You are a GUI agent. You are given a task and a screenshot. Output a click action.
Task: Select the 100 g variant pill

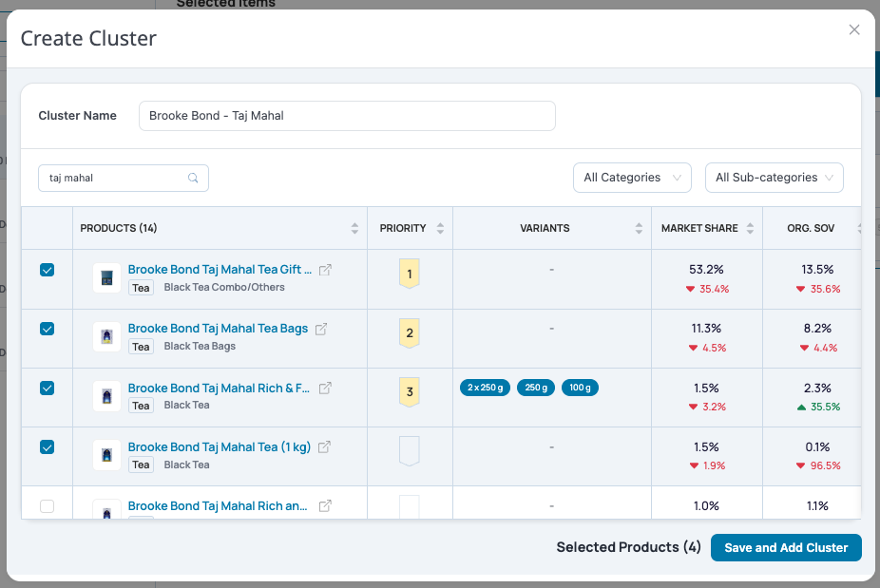click(x=580, y=388)
